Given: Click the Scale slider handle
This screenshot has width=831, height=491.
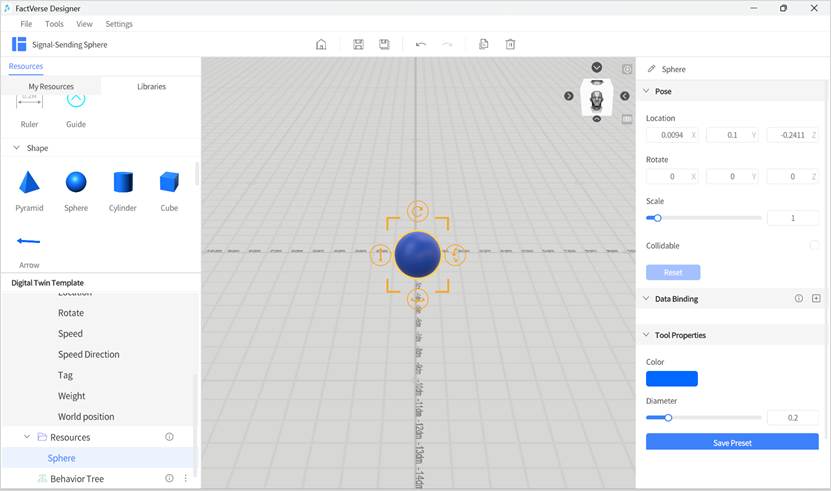Looking at the screenshot, I should tap(657, 218).
